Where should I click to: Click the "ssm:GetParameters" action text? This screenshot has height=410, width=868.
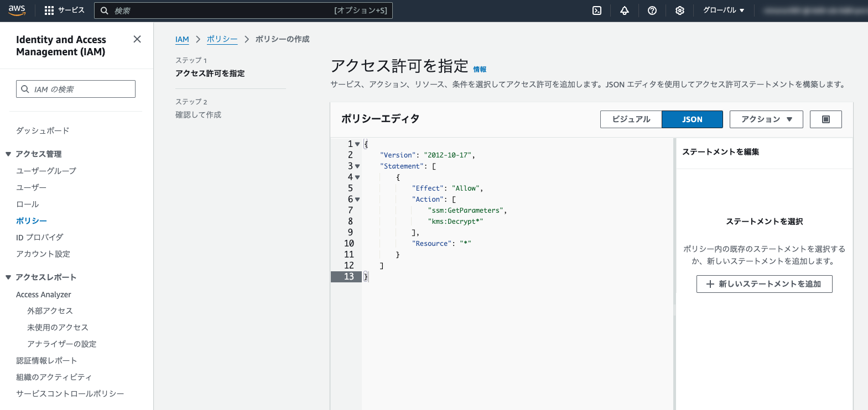click(x=465, y=211)
